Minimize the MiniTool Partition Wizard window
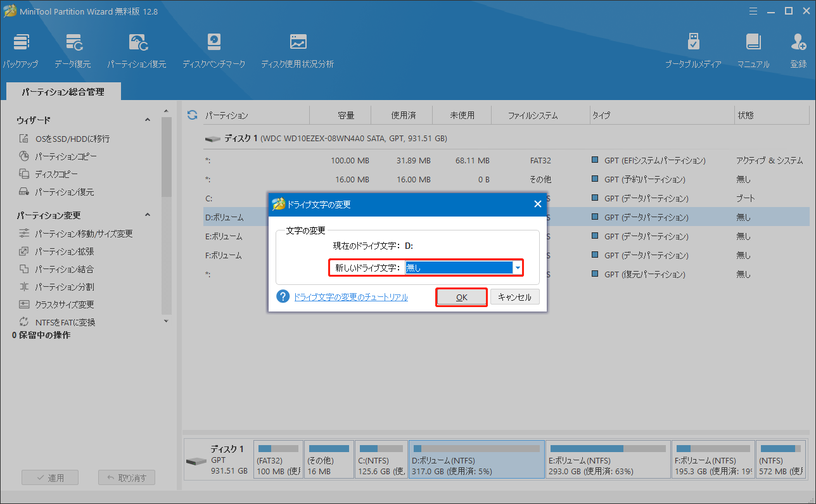This screenshot has width=816, height=504. tap(770, 11)
